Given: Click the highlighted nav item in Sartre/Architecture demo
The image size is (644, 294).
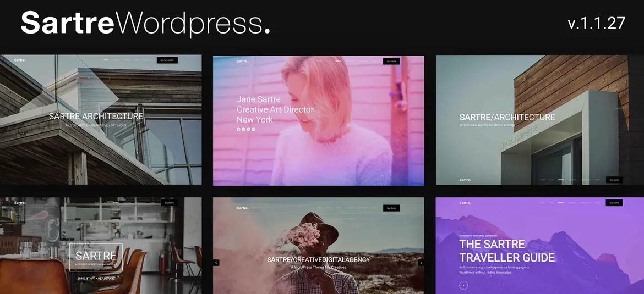Looking at the screenshot, I should tap(561, 180).
